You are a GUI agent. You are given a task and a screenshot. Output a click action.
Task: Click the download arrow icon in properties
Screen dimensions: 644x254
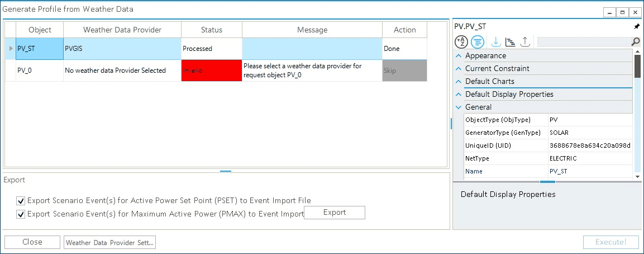click(495, 41)
